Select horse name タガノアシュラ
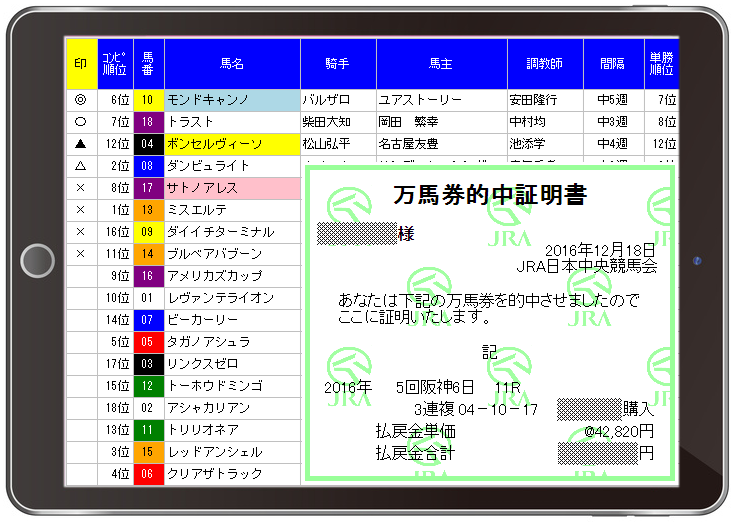 (232, 342)
